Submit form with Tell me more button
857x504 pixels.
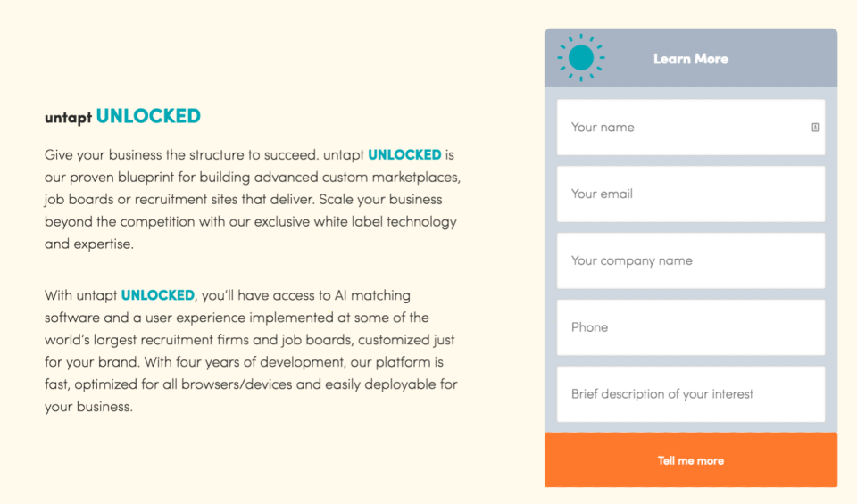pos(691,459)
